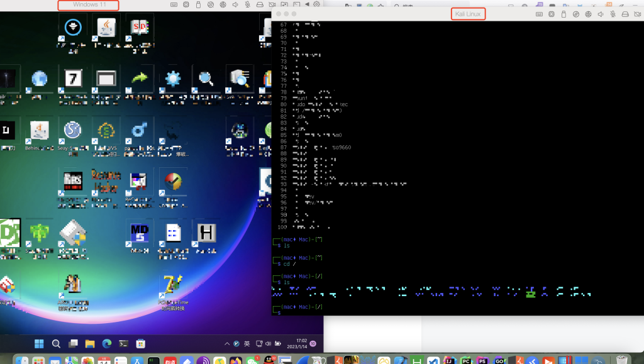
Task: Click history line number 100 in Kali terminal
Action: [282, 227]
